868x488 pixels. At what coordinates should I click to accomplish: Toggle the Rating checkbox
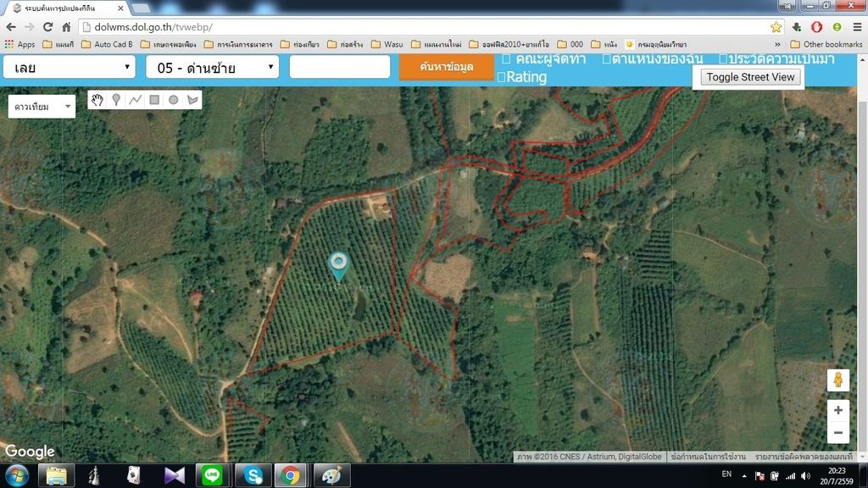pyautogui.click(x=502, y=77)
